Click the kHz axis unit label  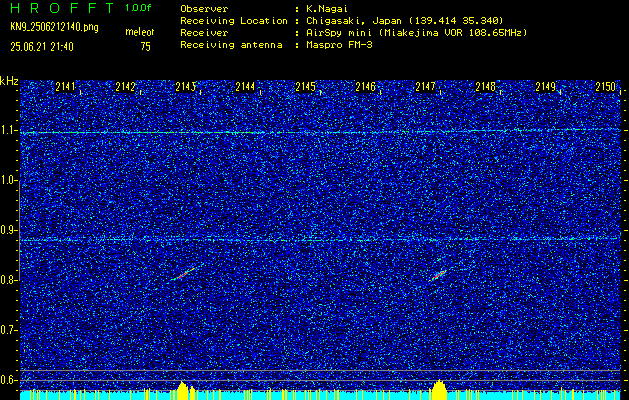[x=9, y=81]
